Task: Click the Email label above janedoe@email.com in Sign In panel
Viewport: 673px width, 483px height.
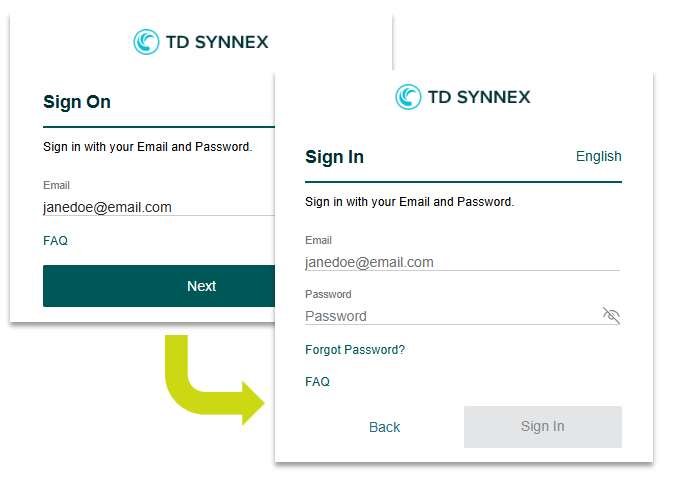Action: pos(318,240)
